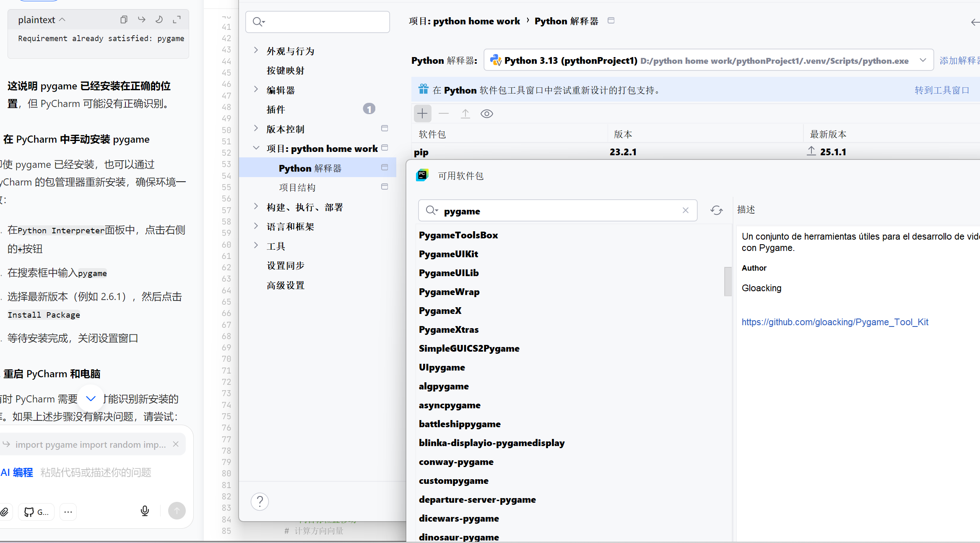Clear the pygame search field

click(x=685, y=210)
